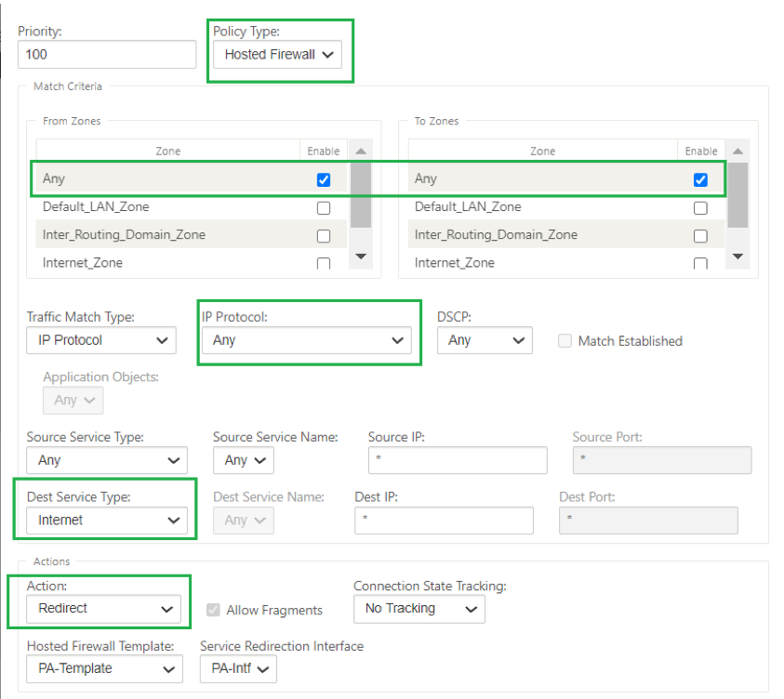Click the From Zones vertical scrollbar thumb
The width and height of the screenshot is (784, 699).
pos(361,195)
